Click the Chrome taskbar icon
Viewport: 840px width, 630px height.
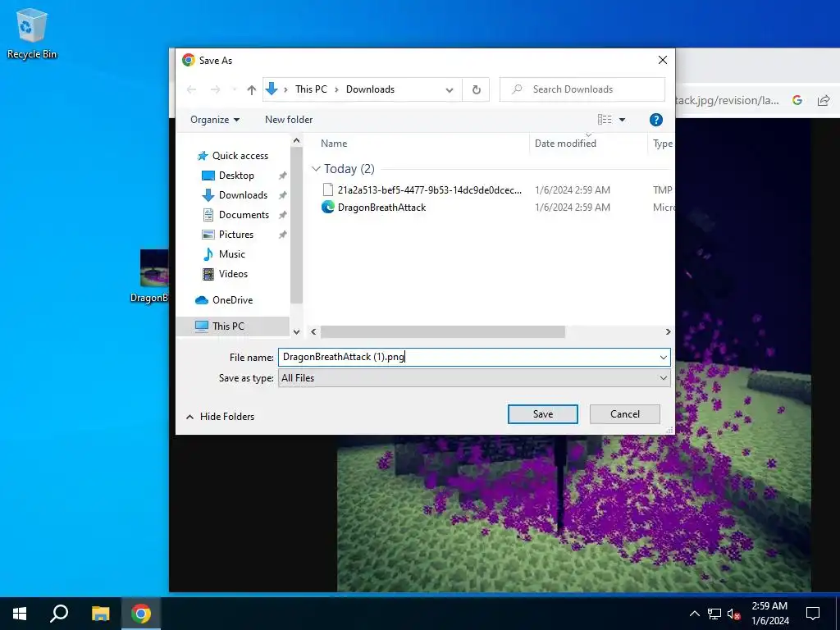click(141, 614)
